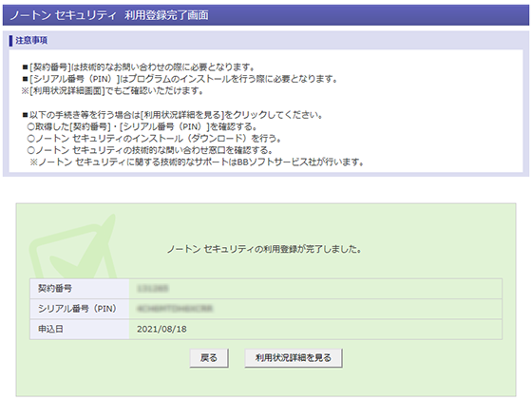The height and width of the screenshot is (400, 532).
Task: Click the line ○取得した[契約番号]・[シリアル番号] を確認する
Action: click(142, 126)
